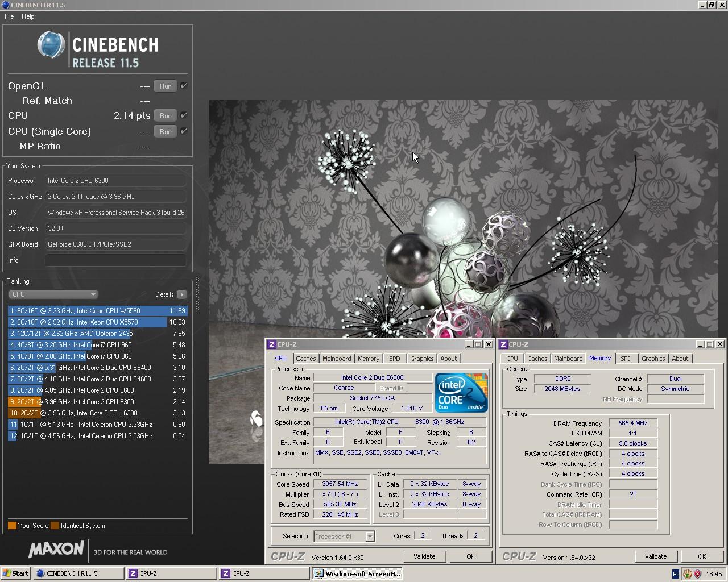The image size is (728, 582).
Task: Click the orange Your Score legend swatch
Action: tap(12, 526)
